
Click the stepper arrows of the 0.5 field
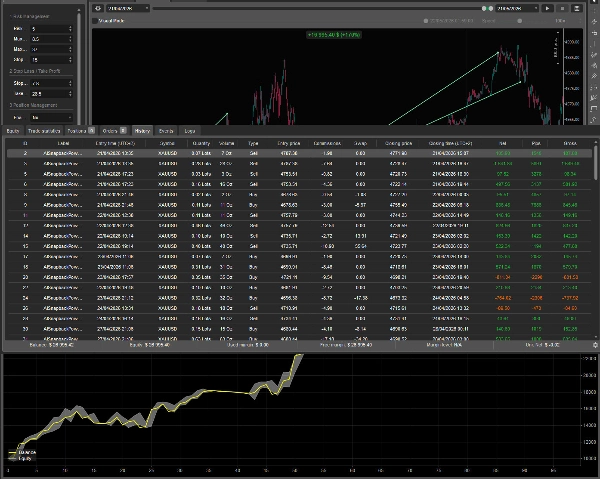tap(70, 39)
